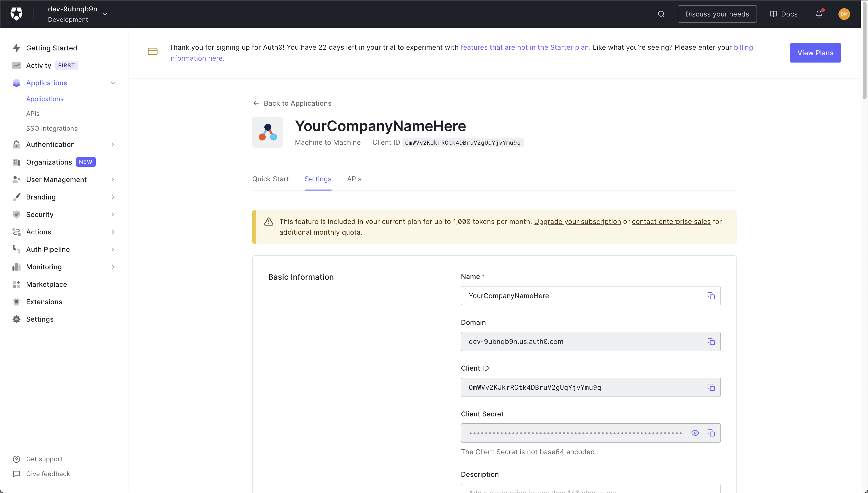
Task: Click the page vertical scrollbar
Action: [x=864, y=51]
